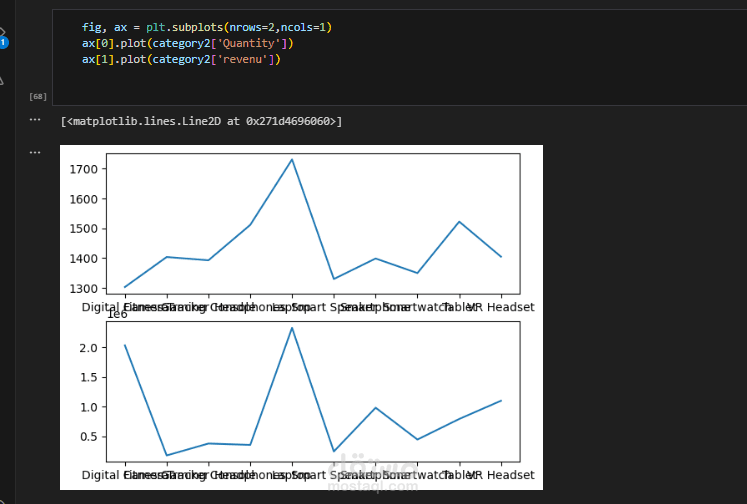The width and height of the screenshot is (747, 504).
Task: Click the Laptop peak on the Quantity line chart
Action: (292, 160)
